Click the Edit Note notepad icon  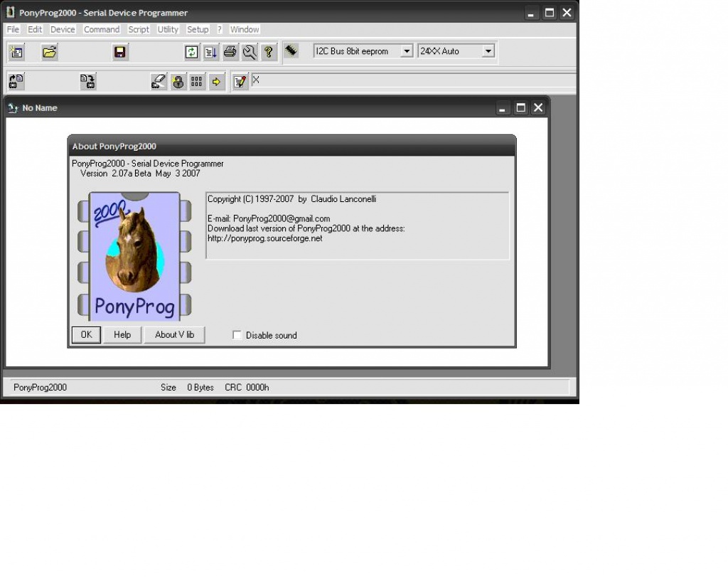pos(240,82)
